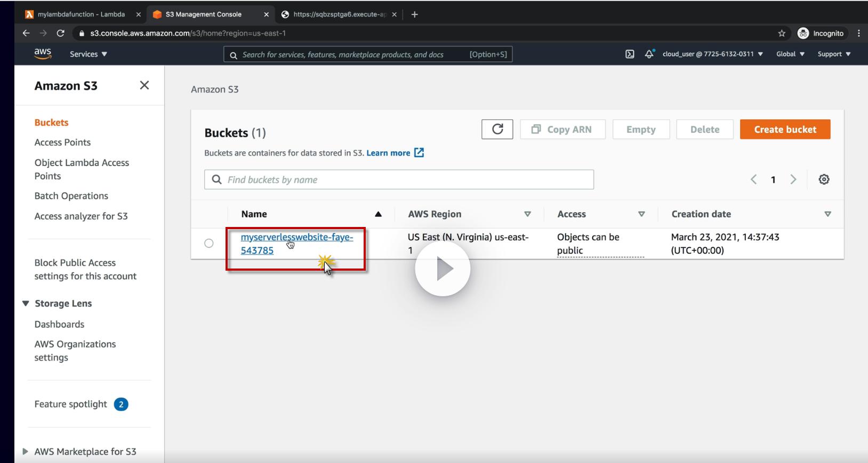Screen dimensions: 868x463
Task: Open bucket table preferences gear
Action: click(824, 180)
